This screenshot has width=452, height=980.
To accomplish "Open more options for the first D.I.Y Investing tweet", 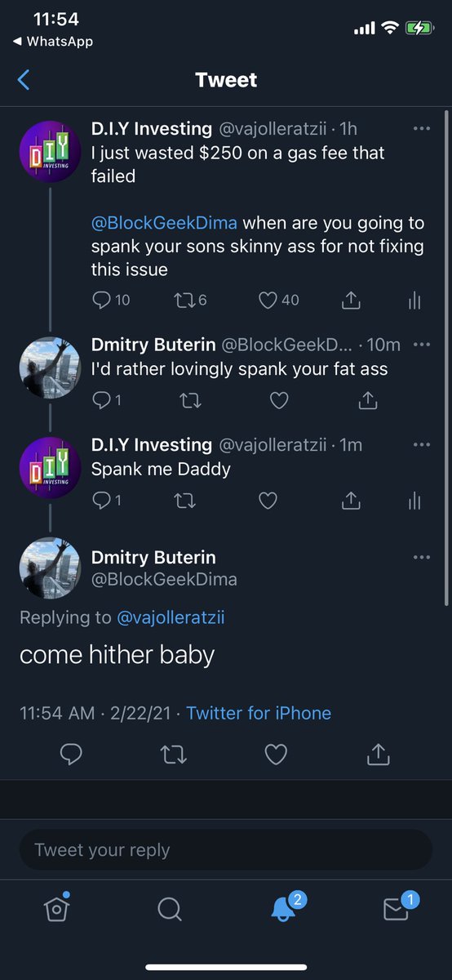I will 422,129.
